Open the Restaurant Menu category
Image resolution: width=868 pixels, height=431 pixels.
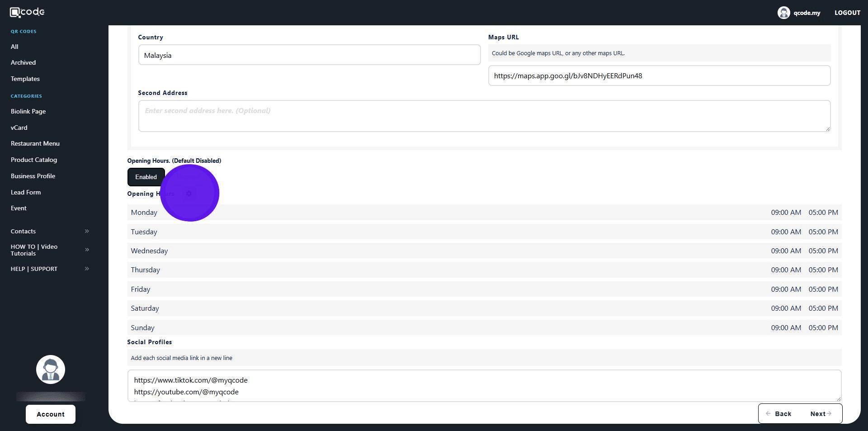(35, 143)
